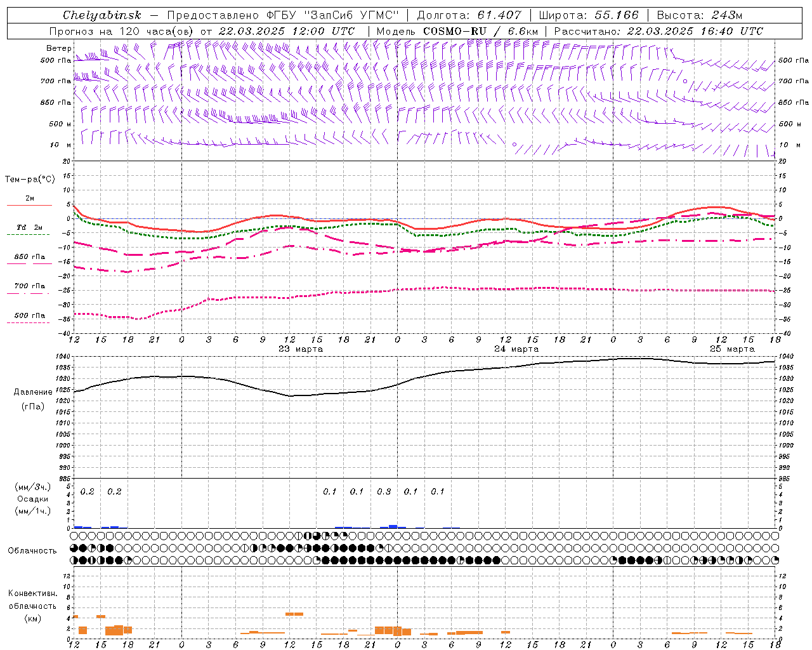Screen dimensions: 812x650
Task: Click the calm wind circle in 700 гПа row
Action: pos(685,81)
